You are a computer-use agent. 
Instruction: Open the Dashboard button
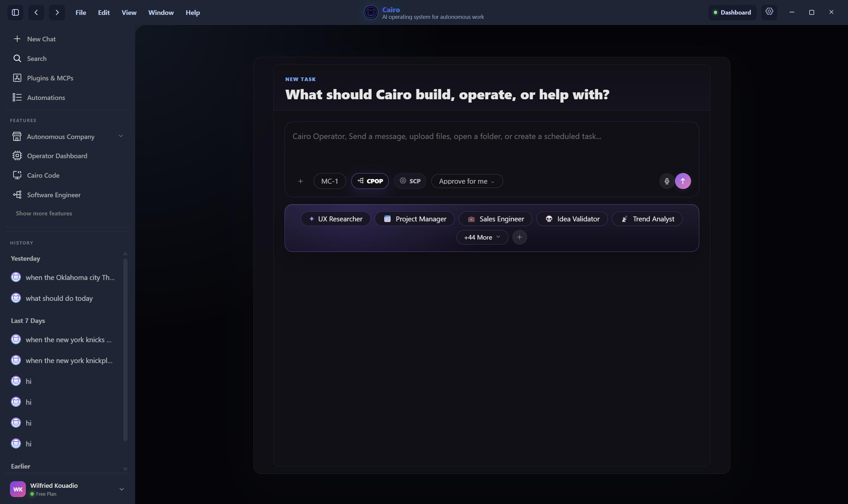pos(732,13)
